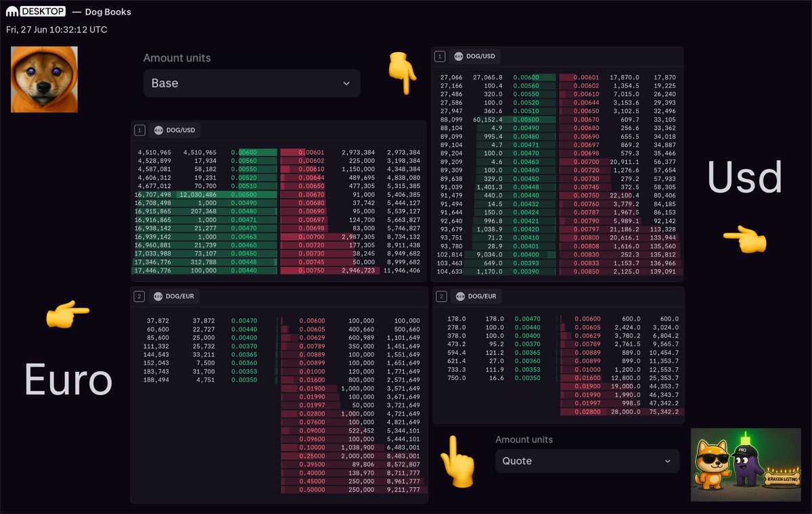This screenshot has width=812, height=514.
Task: Click the ask amount 22,100.4
Action: (625, 195)
